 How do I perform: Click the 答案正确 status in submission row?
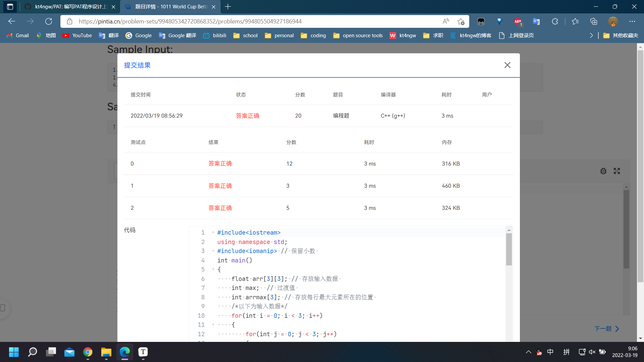click(248, 116)
